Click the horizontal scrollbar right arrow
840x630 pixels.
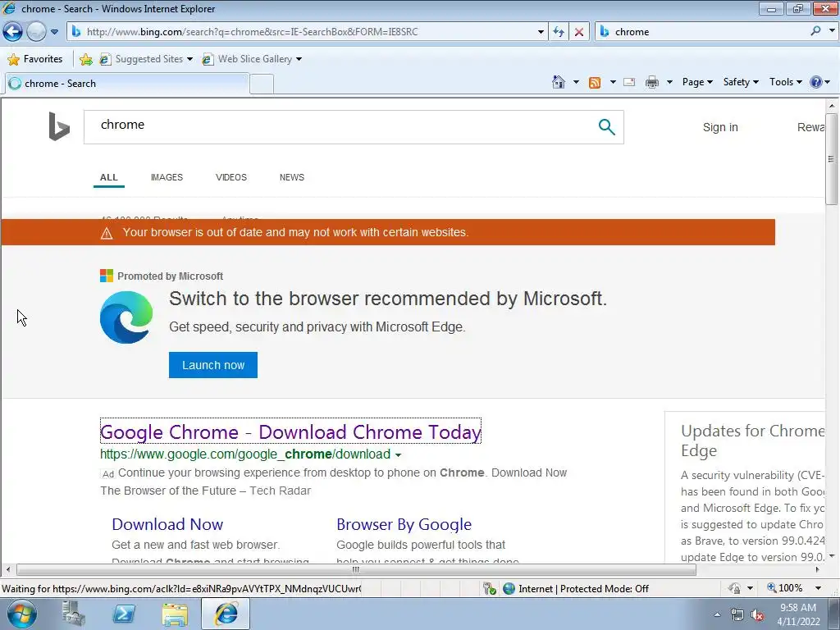[x=818, y=569]
